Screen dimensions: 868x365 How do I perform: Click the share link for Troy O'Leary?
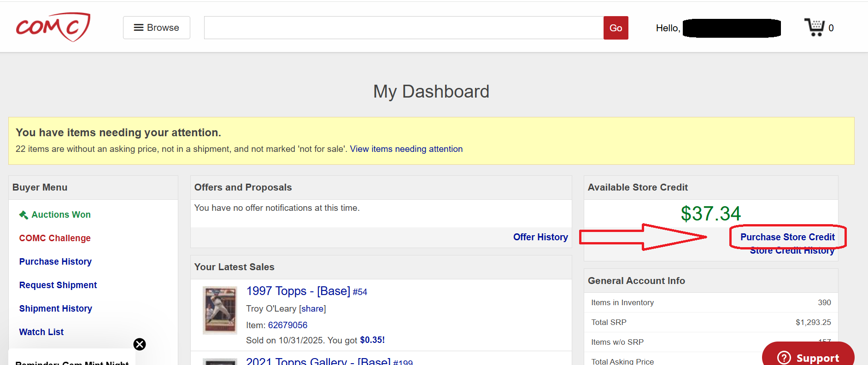tap(312, 309)
